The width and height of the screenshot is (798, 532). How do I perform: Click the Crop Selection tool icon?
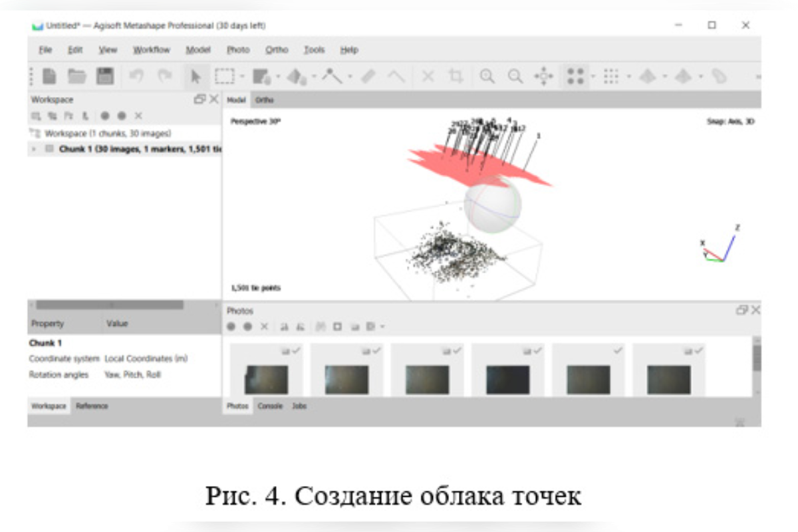click(x=456, y=76)
